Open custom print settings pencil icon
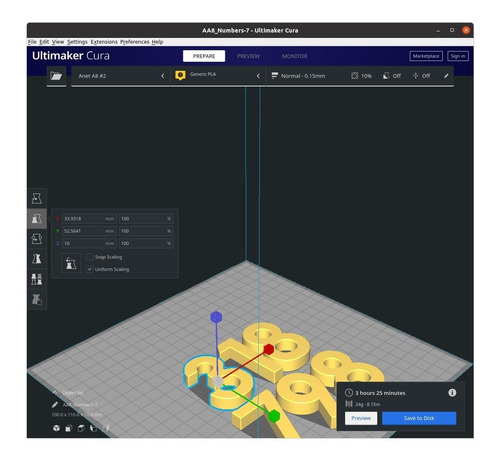Viewport: 500px width, 462px height. [446, 76]
